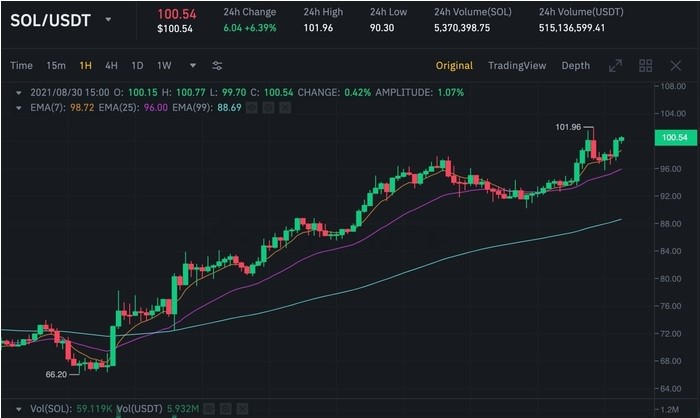Open the SOL/USDT pair selector dropdown arrow
Screen dimensions: 700x418
coord(108,20)
